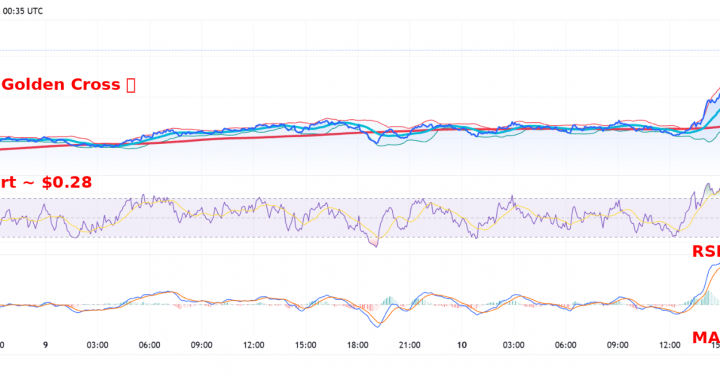Click the 15:00 time axis label
Image resolution: width=720 pixels, height=380 pixels.
click(x=305, y=345)
